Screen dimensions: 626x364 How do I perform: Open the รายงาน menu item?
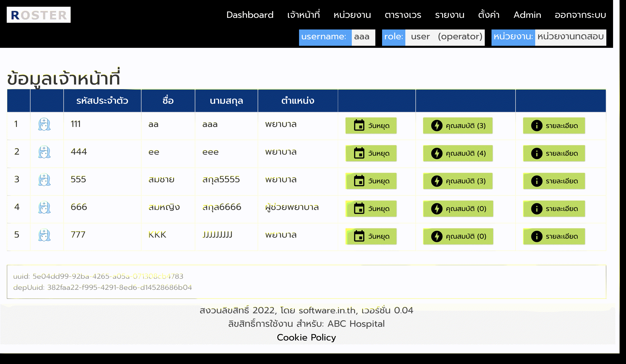(450, 15)
